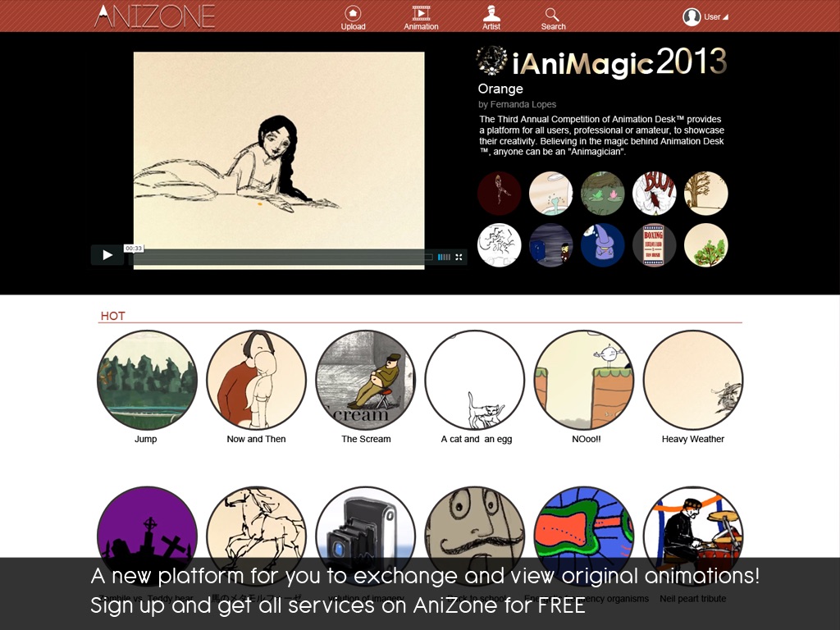Select the HOT section heading

point(112,316)
